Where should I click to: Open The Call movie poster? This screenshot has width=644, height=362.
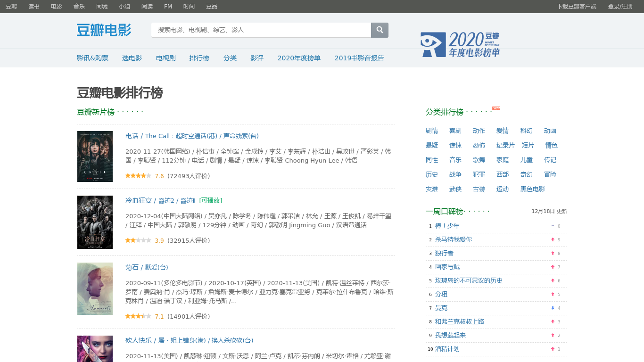pos(95,156)
